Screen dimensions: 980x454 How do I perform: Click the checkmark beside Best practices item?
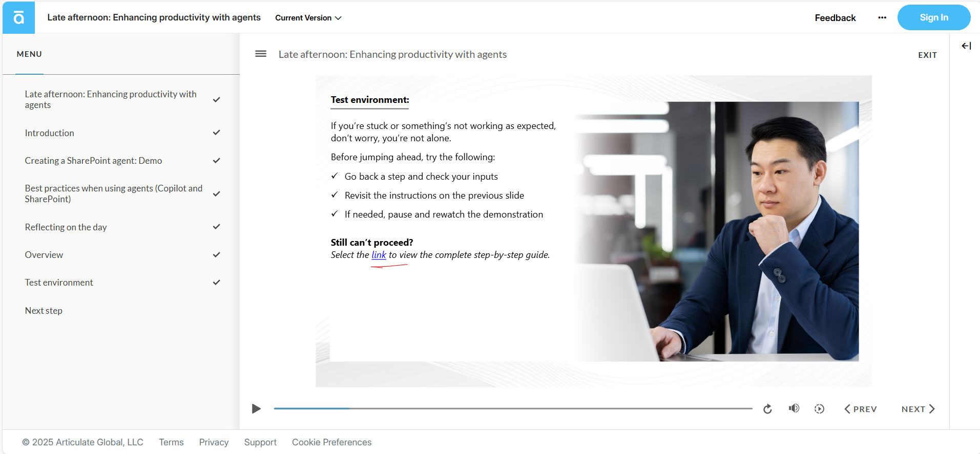point(216,193)
